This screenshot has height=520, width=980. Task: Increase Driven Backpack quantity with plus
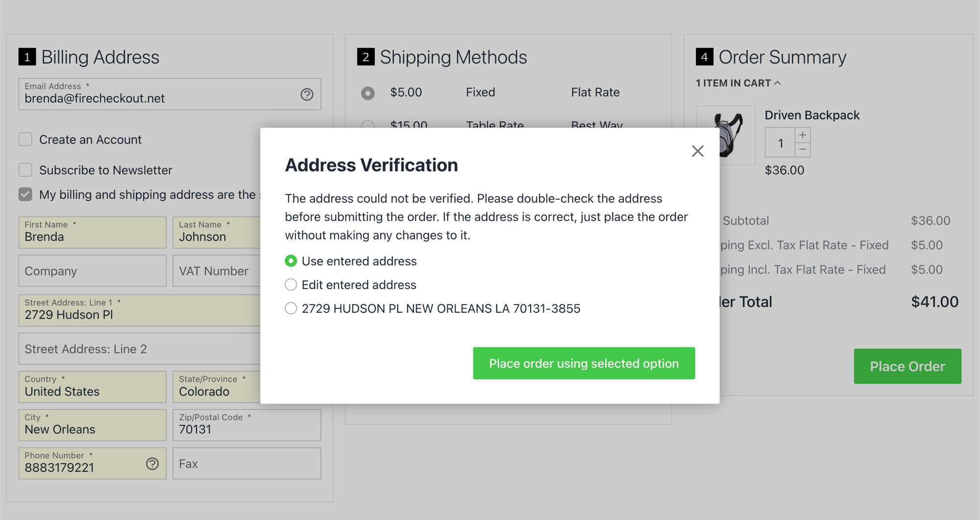pyautogui.click(x=803, y=135)
